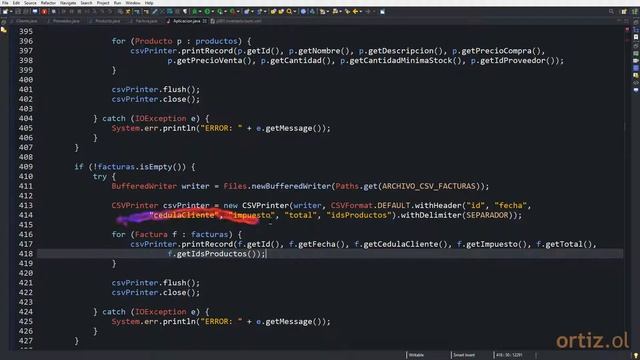The image size is (640, 360).
Task: Open the Window menu
Action: (133, 3)
